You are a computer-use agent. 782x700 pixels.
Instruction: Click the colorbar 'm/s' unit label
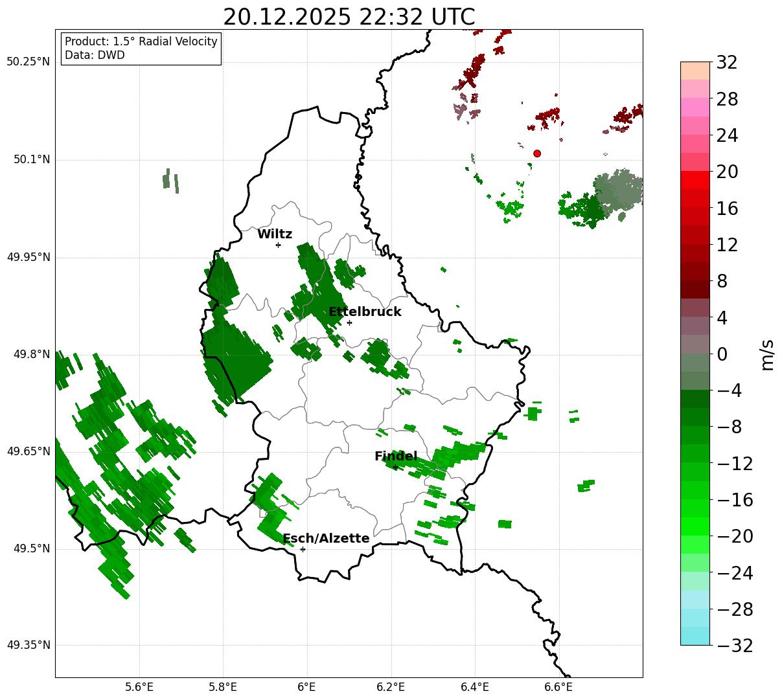click(767, 354)
